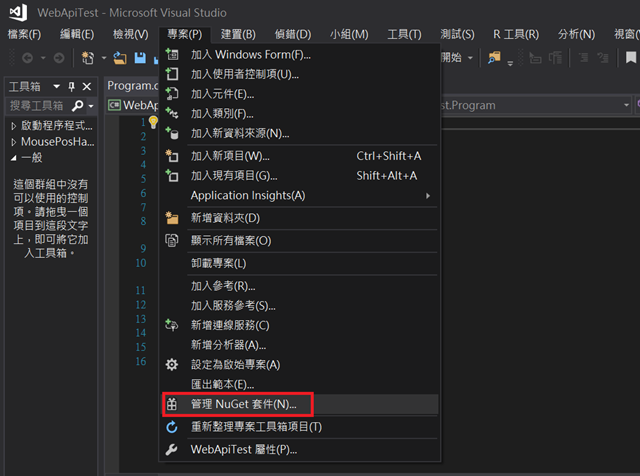Click the open file toolbar icon
This screenshot has width=640, height=476.
tap(120, 58)
